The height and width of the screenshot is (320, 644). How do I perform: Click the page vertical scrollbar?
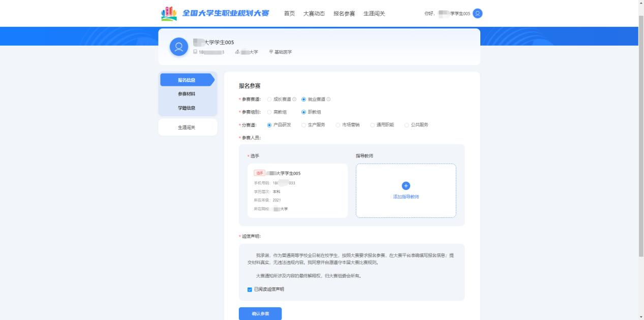pyautogui.click(x=640, y=152)
